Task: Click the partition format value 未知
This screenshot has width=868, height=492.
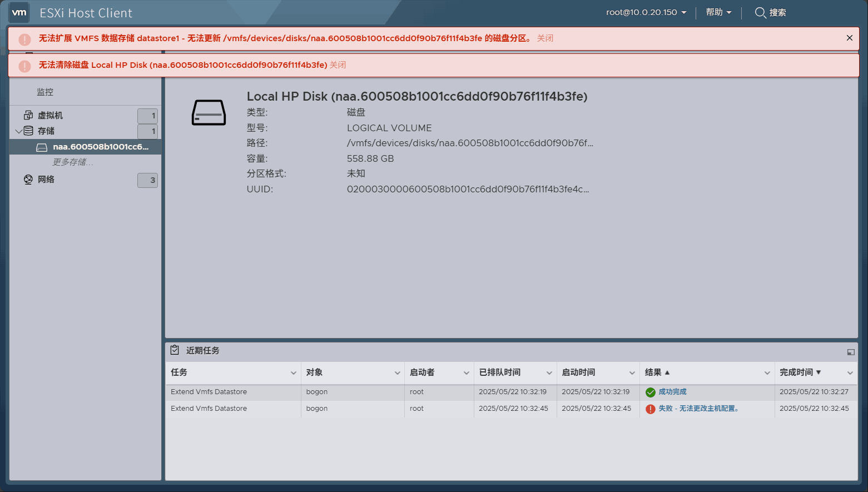Action: pos(356,173)
